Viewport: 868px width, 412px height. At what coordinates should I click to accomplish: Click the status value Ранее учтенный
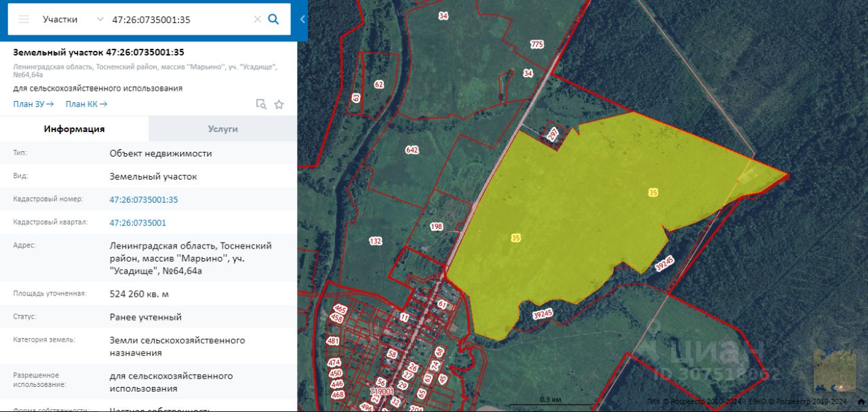pyautogui.click(x=146, y=316)
